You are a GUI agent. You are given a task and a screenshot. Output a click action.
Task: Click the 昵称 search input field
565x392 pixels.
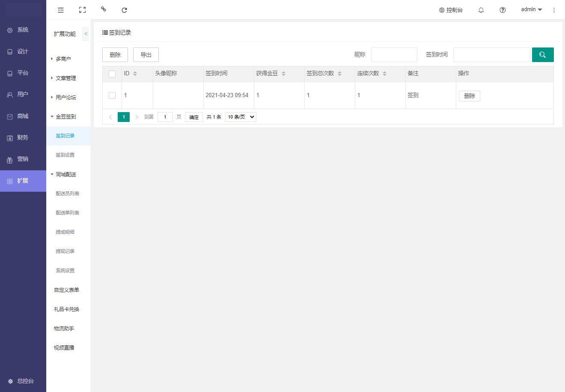click(x=394, y=55)
